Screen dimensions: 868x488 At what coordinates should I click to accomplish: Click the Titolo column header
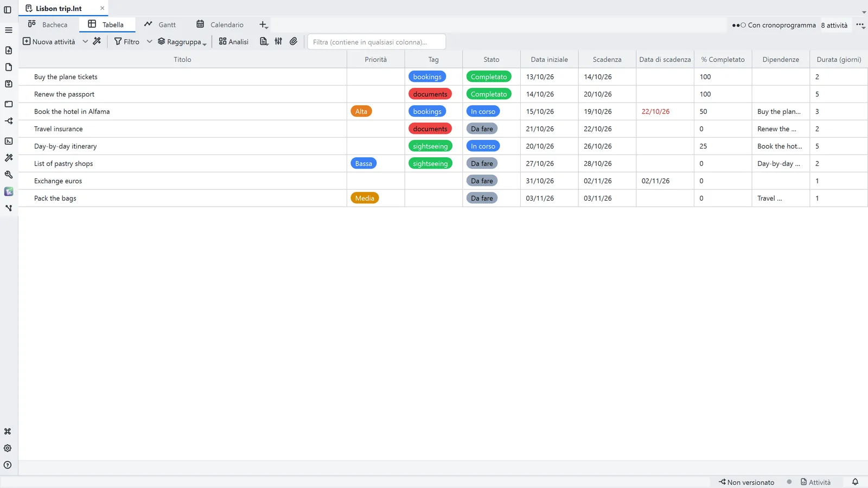tap(182, 60)
